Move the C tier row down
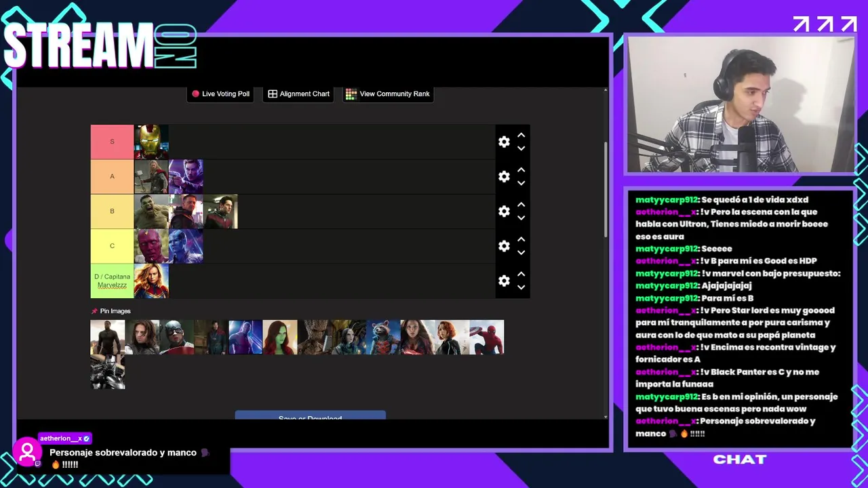Viewport: 868px width, 488px height. tap(521, 251)
